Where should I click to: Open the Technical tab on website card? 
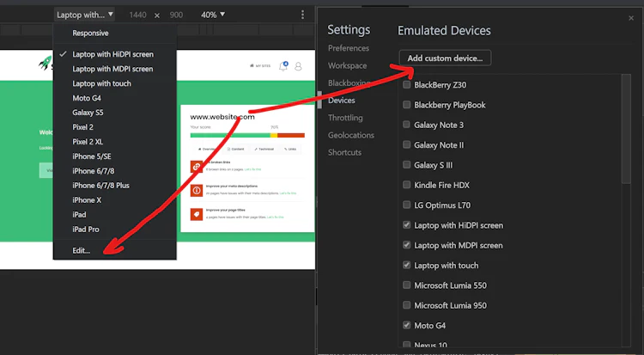coord(264,149)
